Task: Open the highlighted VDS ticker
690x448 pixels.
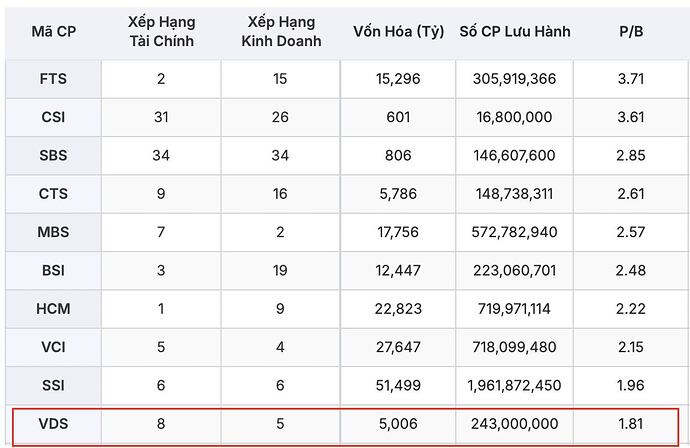Action: [x=53, y=424]
